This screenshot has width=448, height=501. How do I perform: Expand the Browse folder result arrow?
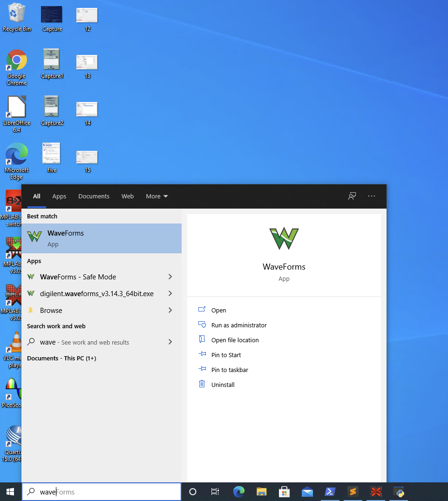[x=170, y=310]
